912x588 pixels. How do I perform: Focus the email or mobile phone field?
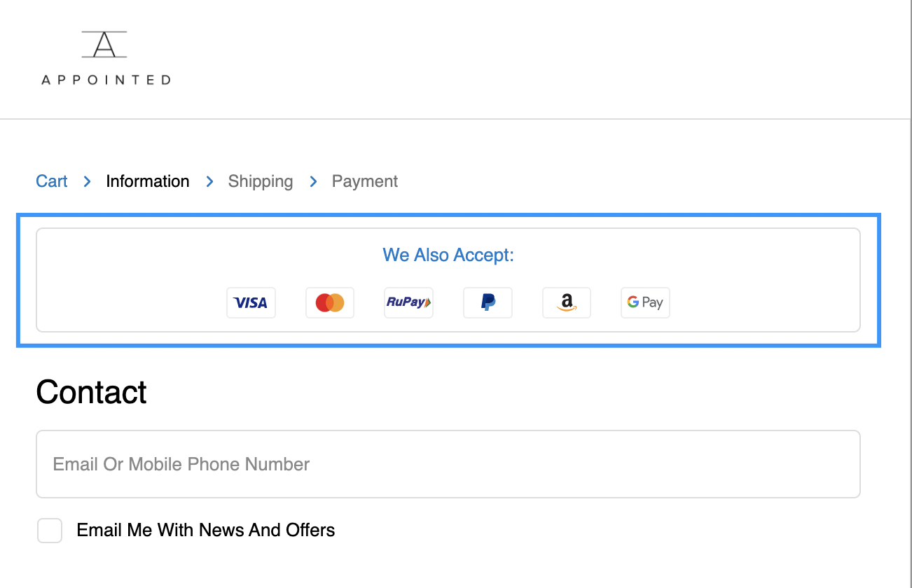(x=448, y=464)
